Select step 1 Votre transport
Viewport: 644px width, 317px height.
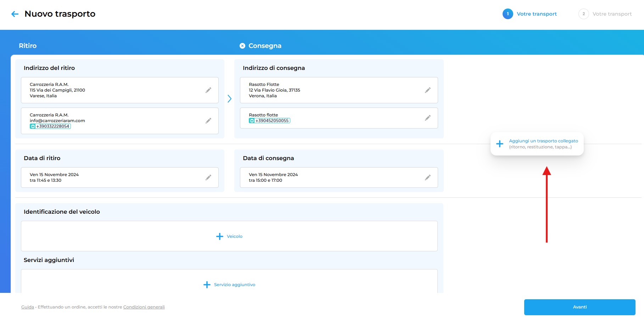(530, 14)
